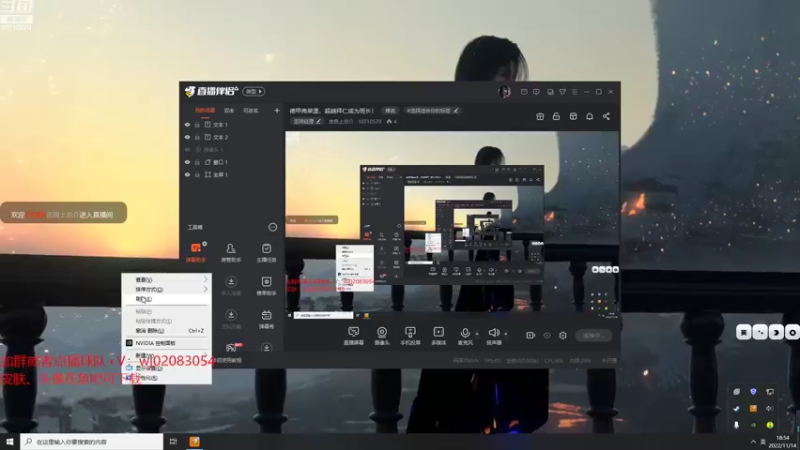This screenshot has height=450, width=800.
Task: Toggle lock on the 全屏 1 layer
Action: pos(197,174)
